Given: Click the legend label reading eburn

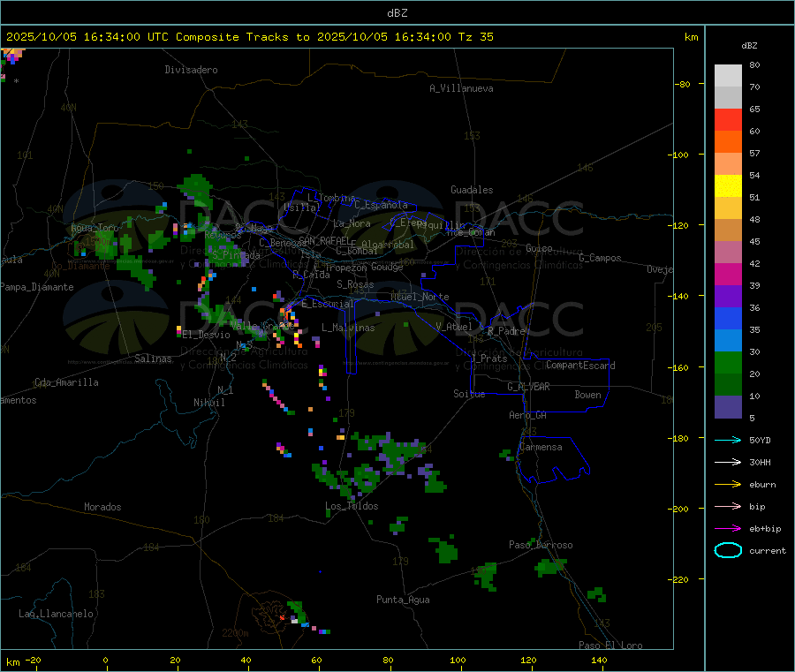Looking at the screenshot, I should 762,485.
